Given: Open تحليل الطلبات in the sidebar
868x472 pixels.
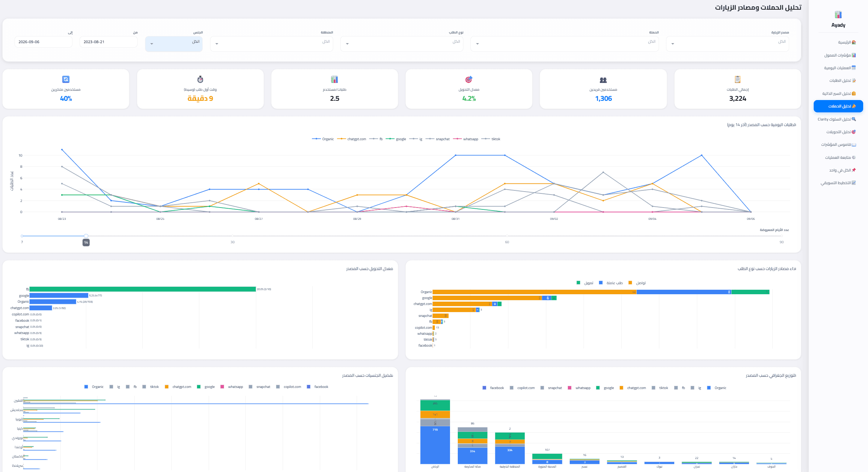Looking at the screenshot, I should (x=838, y=80).
